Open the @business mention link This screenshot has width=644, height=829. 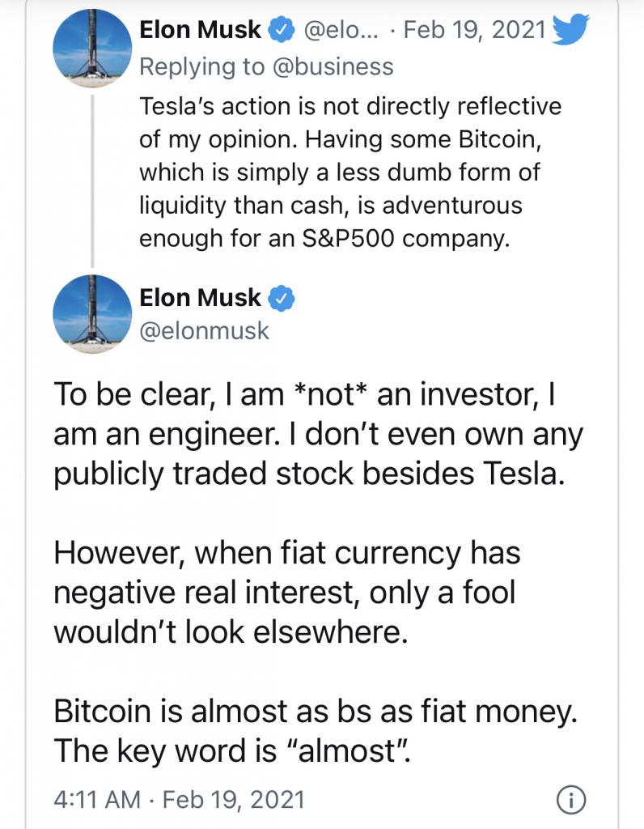pos(333,67)
